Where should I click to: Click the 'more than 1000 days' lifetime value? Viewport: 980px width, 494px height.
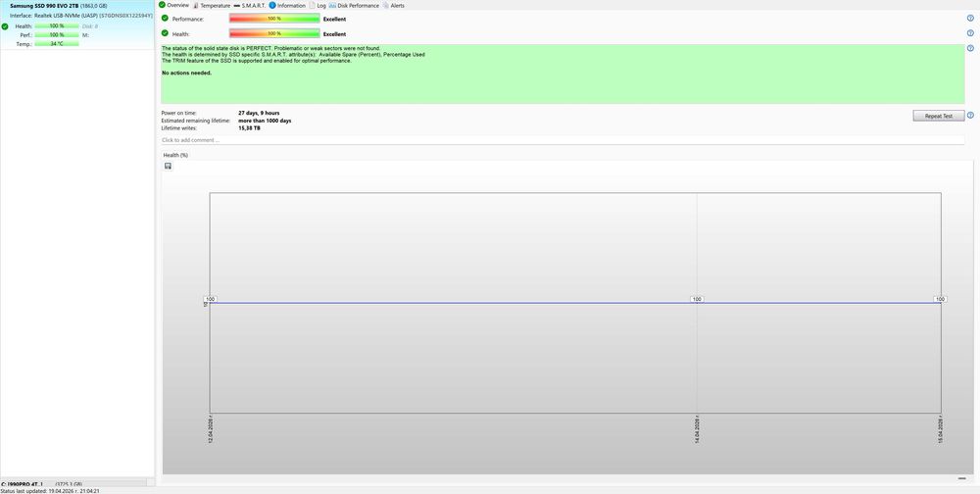coord(265,121)
